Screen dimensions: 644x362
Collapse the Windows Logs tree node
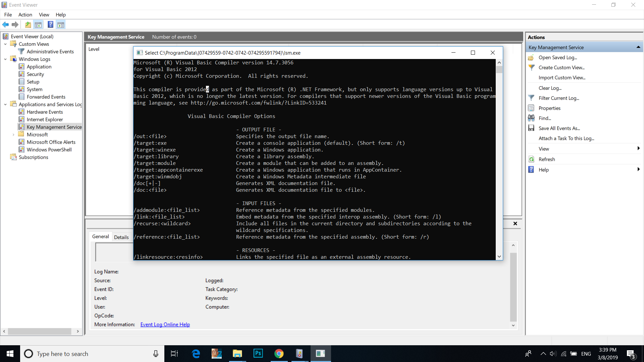pos(5,59)
